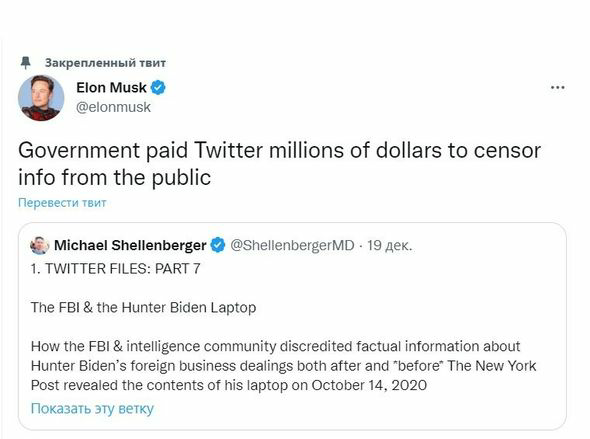
Task: Open the three-dot tweet options menu
Action: pyautogui.click(x=557, y=88)
